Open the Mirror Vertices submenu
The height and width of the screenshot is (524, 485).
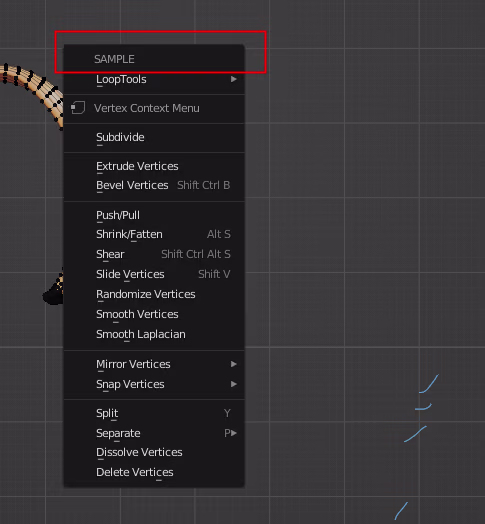point(154,364)
